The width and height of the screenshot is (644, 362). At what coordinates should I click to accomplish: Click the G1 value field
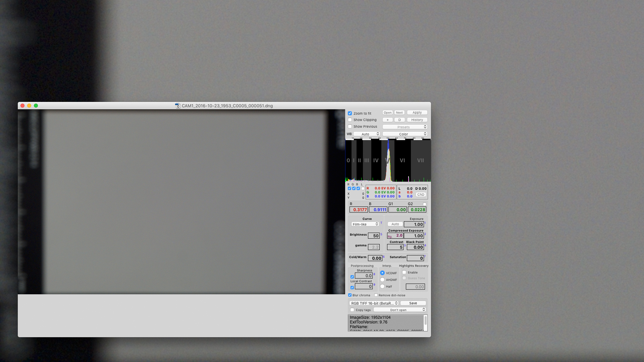[398, 210]
